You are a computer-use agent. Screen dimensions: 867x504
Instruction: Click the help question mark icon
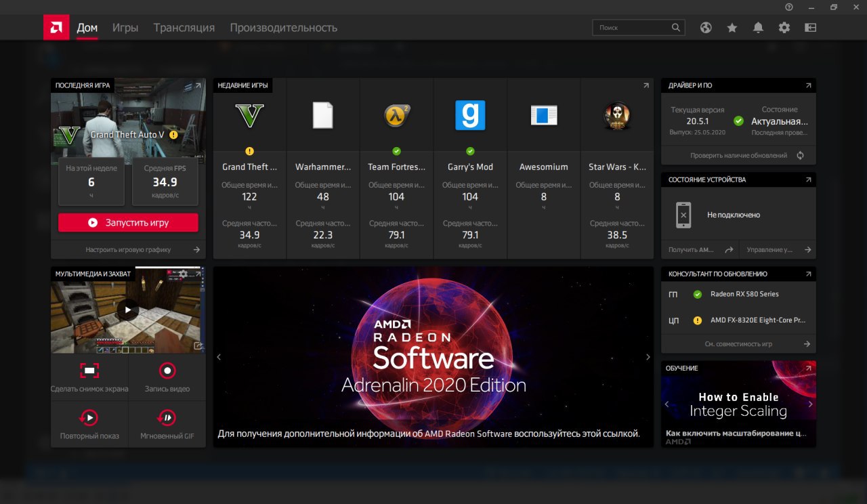789,7
